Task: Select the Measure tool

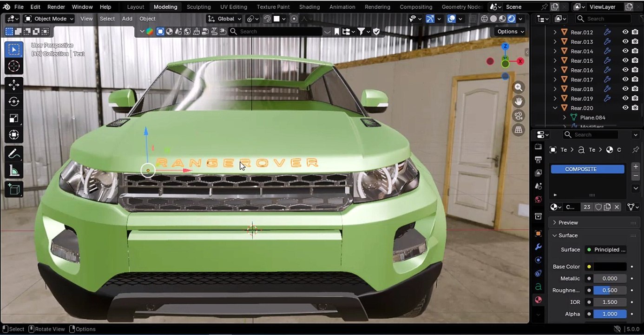Action: click(14, 171)
